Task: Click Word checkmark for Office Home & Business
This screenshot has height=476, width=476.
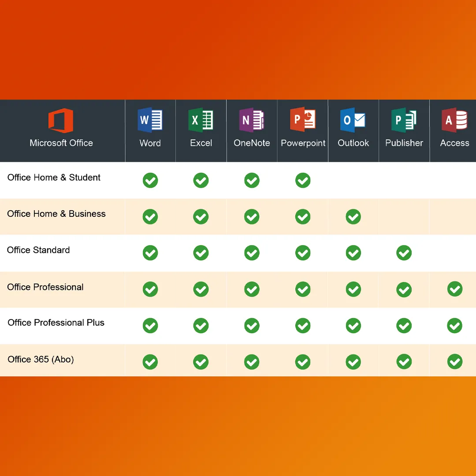Action: [150, 217]
